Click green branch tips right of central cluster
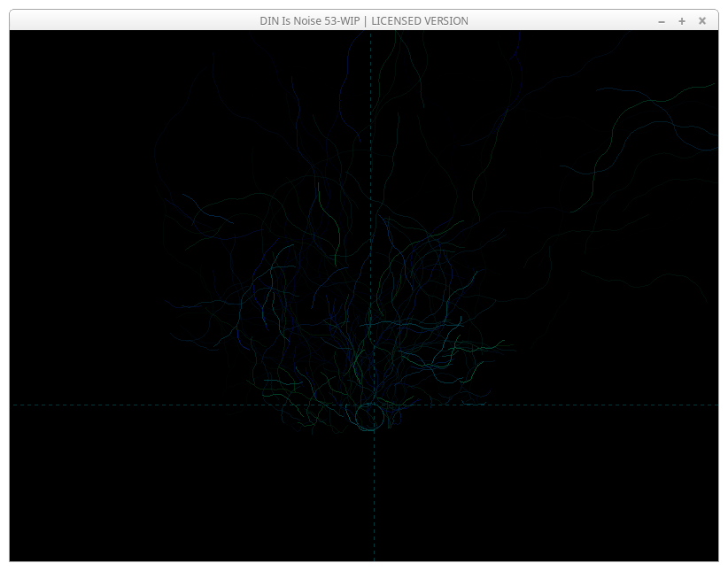 click(496, 344)
